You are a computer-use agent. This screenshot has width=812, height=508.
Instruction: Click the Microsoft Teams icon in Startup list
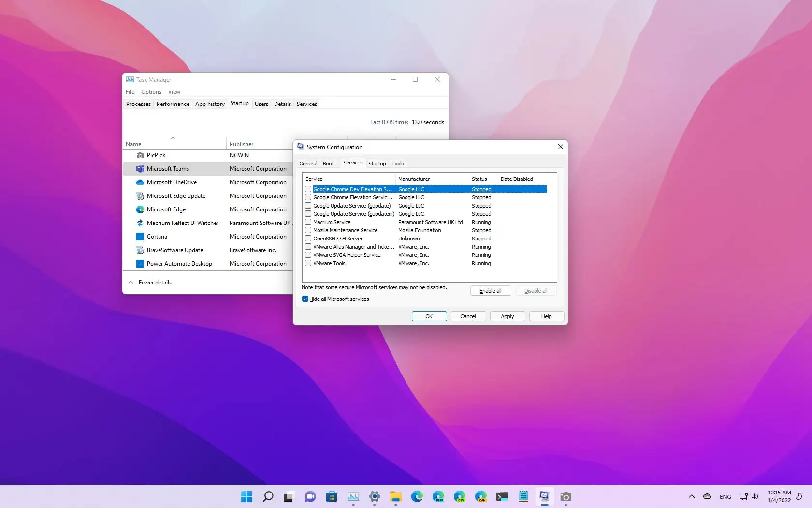140,169
